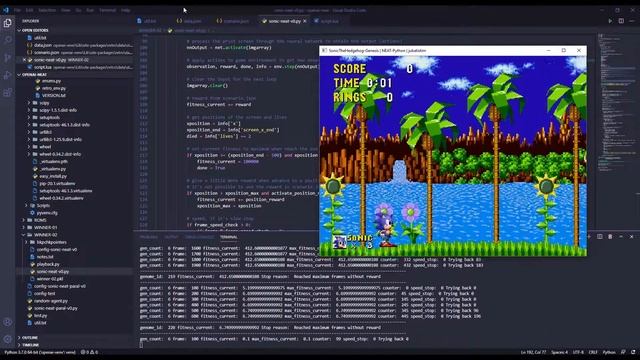
Task: Open editor More Actions ellipsis menu
Action: pos(632,21)
